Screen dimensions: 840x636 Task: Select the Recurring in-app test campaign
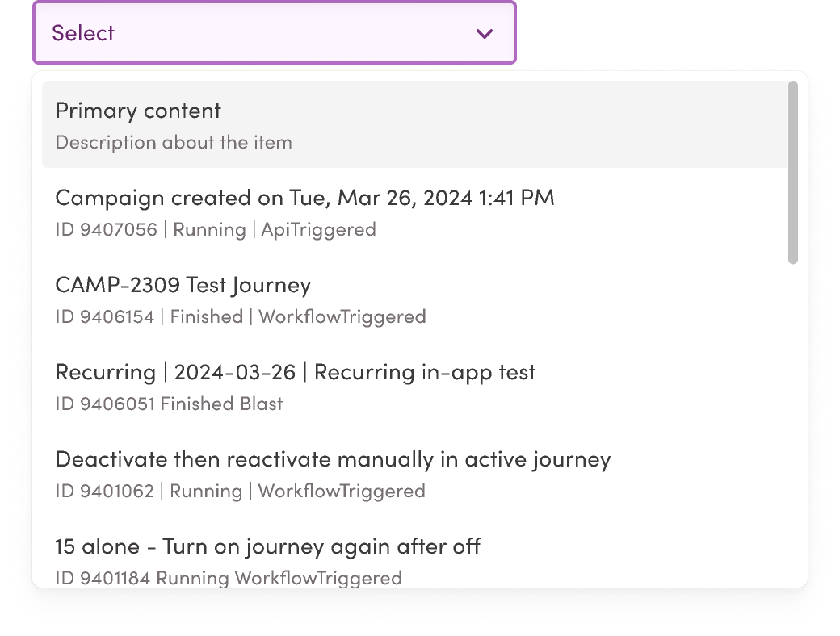[x=424, y=372]
